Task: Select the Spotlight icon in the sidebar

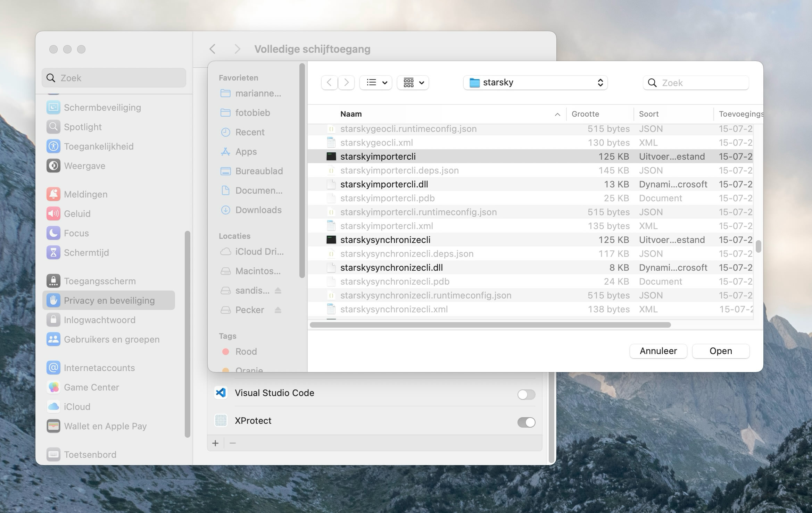Action: click(x=53, y=127)
